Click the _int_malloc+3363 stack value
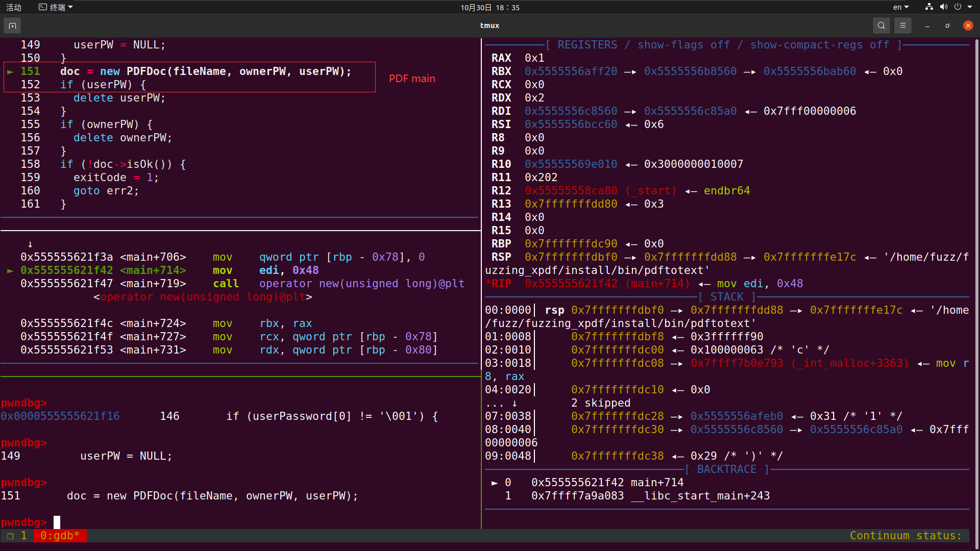Image resolution: width=980 pixels, height=551 pixels. click(800, 363)
